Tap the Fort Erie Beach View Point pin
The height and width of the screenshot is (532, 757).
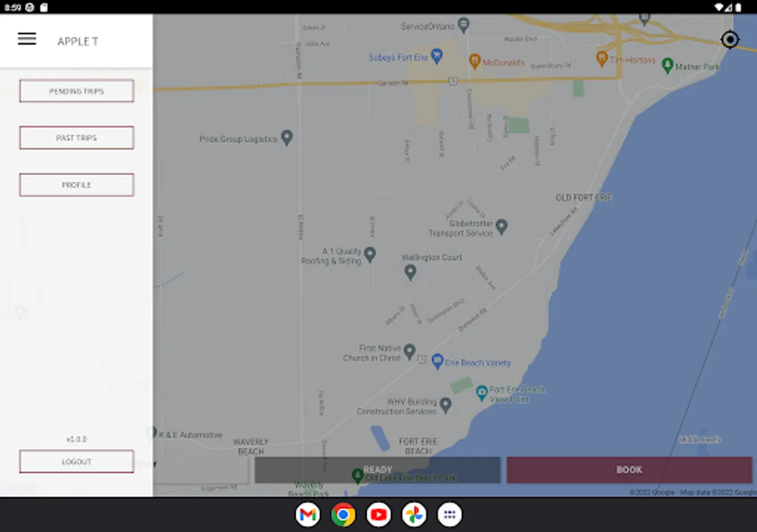click(x=482, y=392)
